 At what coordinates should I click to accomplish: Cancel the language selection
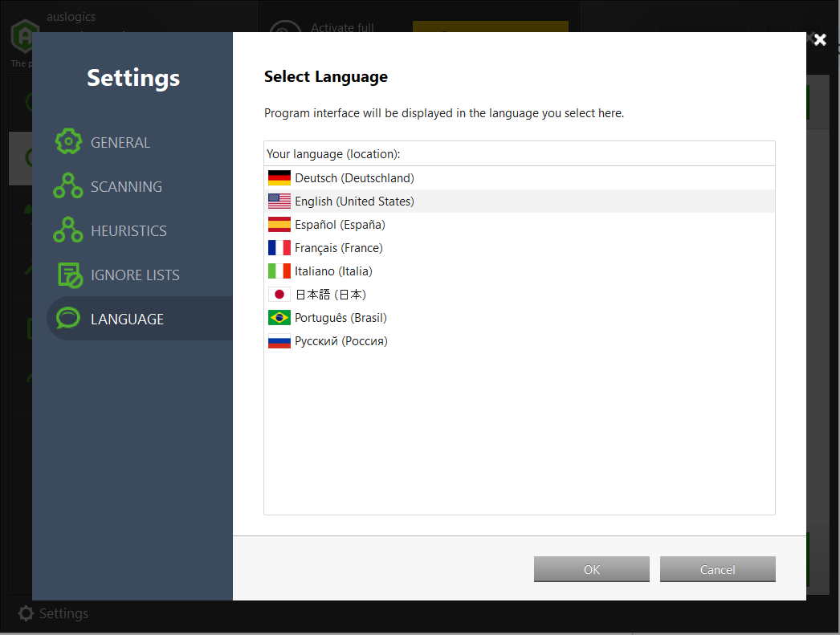pyautogui.click(x=717, y=569)
